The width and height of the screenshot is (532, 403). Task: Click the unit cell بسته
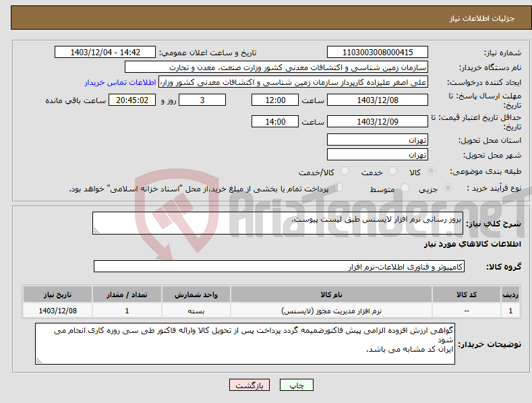(x=196, y=311)
